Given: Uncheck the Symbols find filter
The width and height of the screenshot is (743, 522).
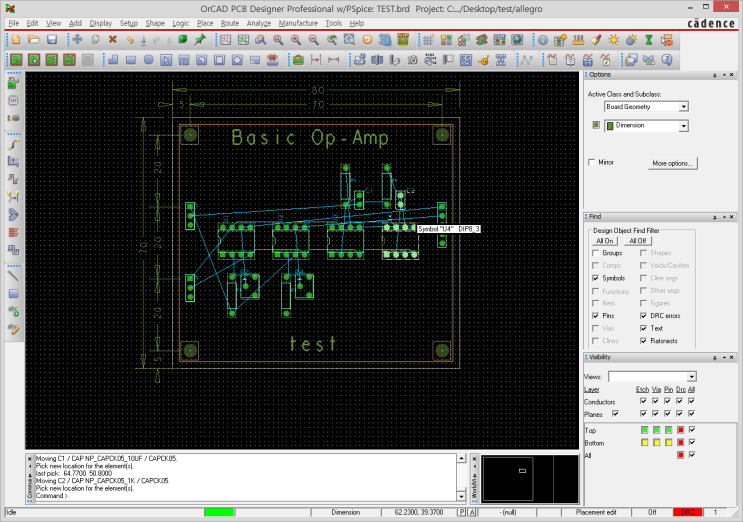Looking at the screenshot, I should 596,278.
